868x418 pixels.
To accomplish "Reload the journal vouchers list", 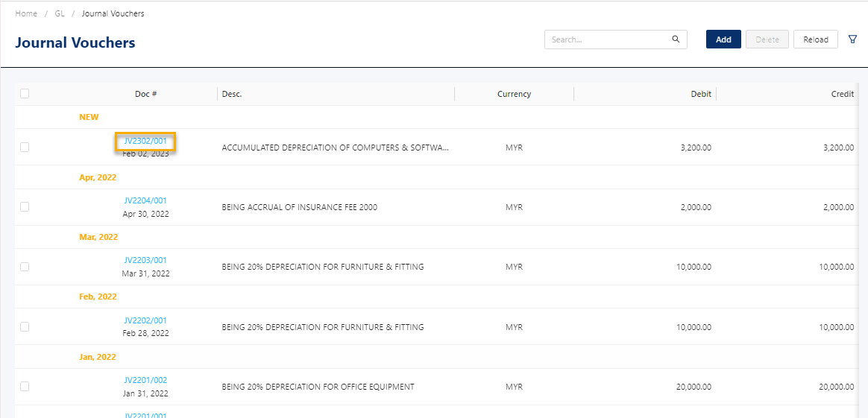I will [x=816, y=39].
